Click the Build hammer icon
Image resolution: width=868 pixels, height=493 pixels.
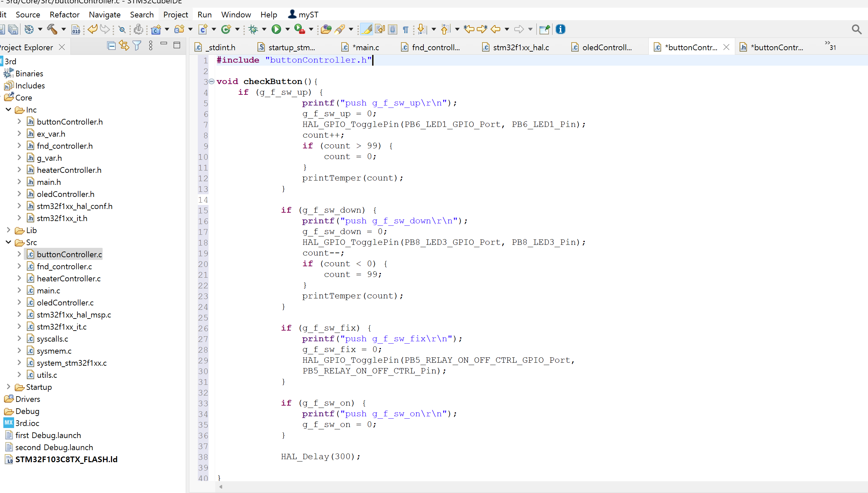pos(52,29)
